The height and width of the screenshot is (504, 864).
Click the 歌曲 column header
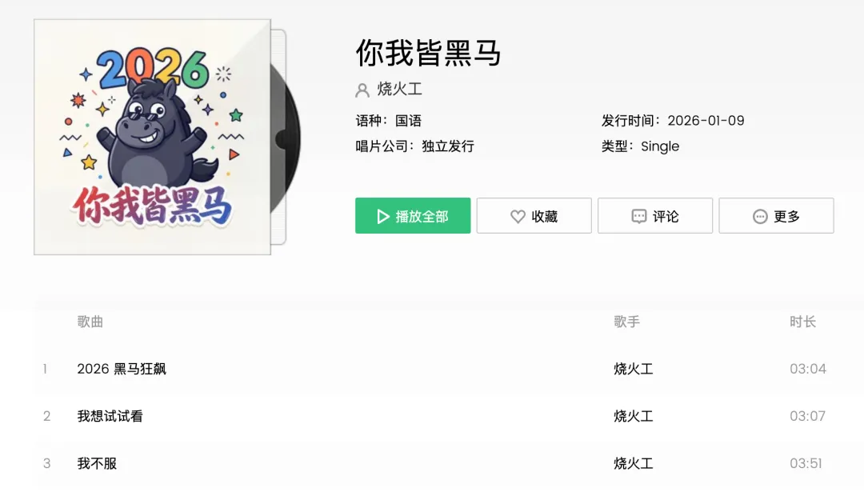[90, 322]
